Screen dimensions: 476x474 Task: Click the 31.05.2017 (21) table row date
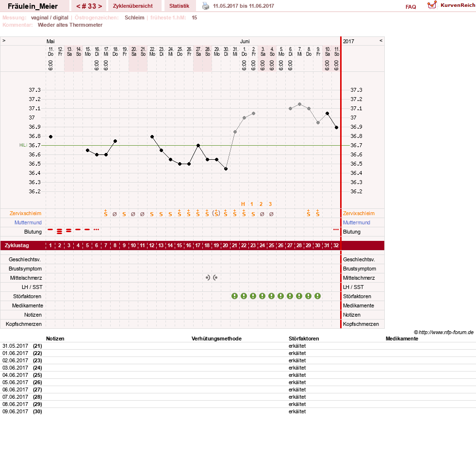point(22,346)
